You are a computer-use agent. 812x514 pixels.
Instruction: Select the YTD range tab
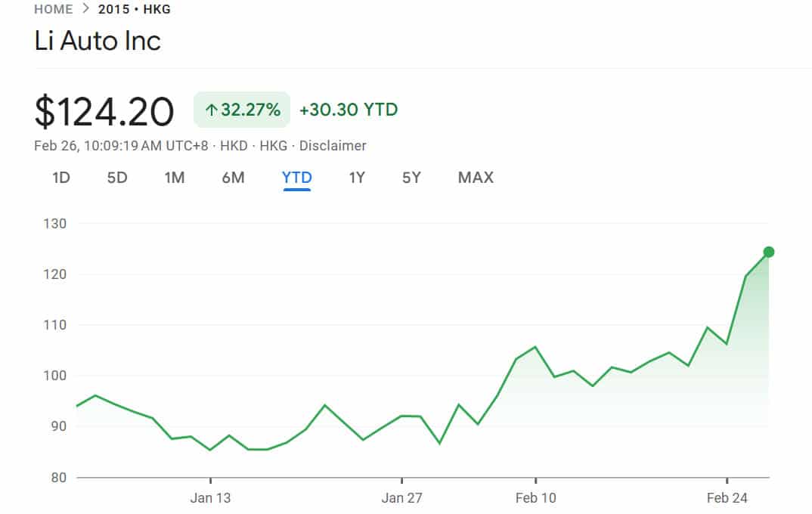pos(296,178)
